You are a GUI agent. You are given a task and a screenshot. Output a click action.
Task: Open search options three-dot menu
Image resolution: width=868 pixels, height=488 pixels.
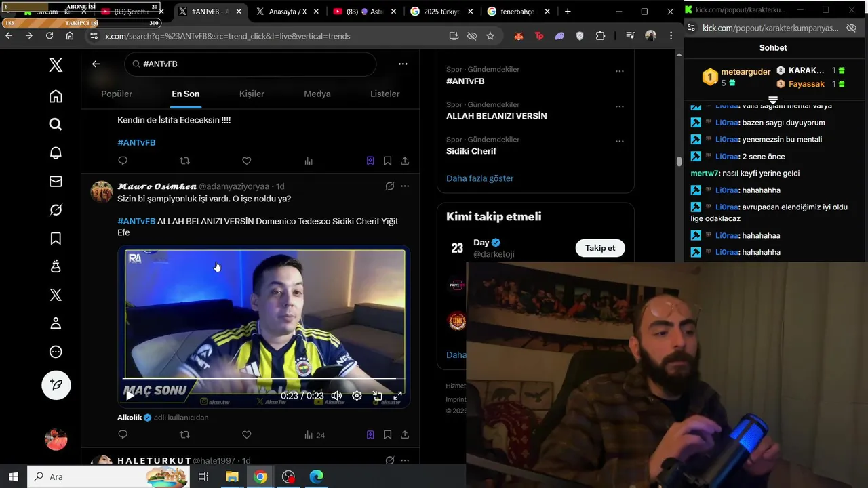pos(403,64)
